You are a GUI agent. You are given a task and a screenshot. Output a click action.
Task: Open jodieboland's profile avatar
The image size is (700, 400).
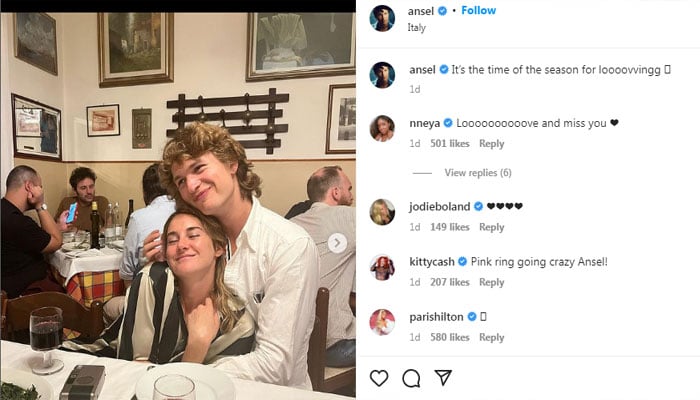(x=382, y=211)
